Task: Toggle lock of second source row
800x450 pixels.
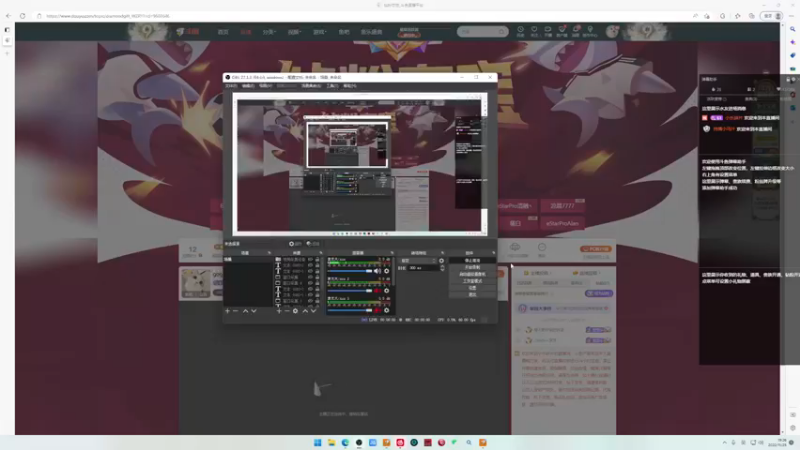Action: click(x=317, y=265)
